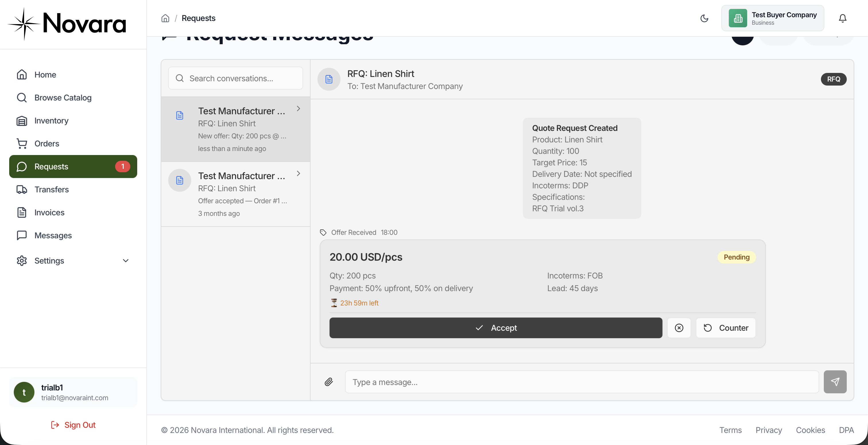Open conversation Offer accepted Order #1

236,194
